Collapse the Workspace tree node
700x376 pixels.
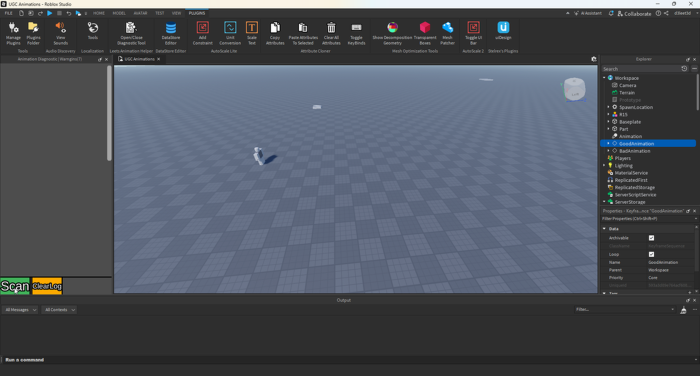pos(604,78)
